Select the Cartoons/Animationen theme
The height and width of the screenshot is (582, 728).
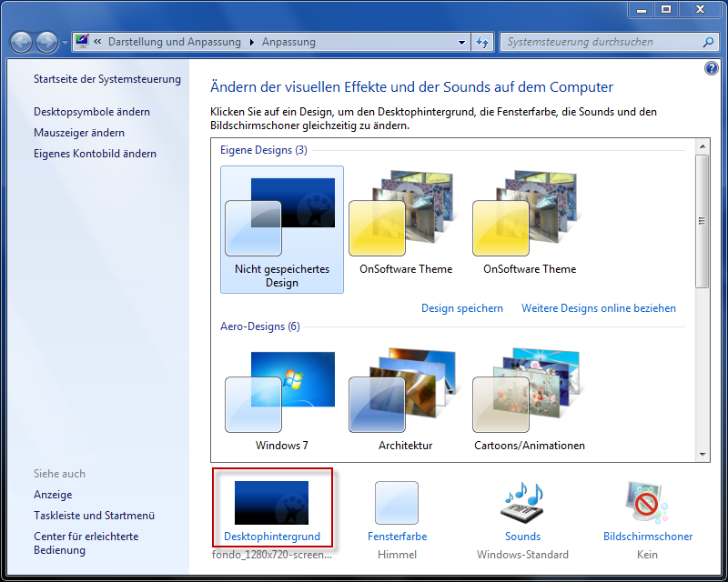[529, 391]
